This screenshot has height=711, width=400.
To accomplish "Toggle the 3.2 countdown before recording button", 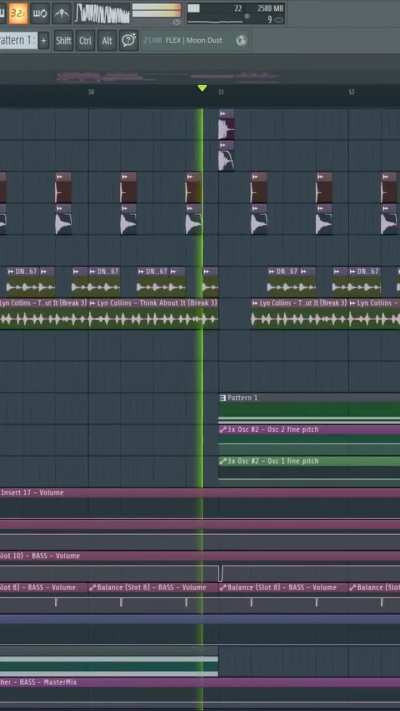I will pyautogui.click(x=18, y=13).
